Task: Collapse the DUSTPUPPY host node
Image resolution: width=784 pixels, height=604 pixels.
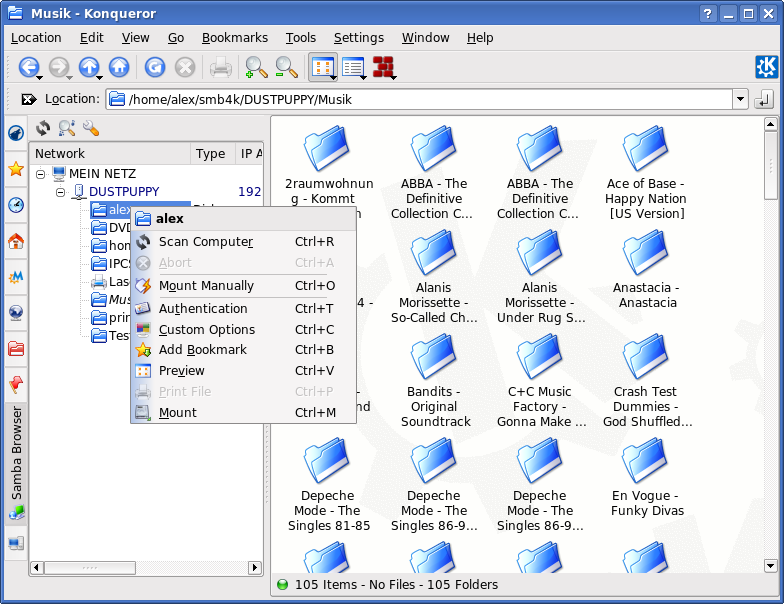Action: 60,192
